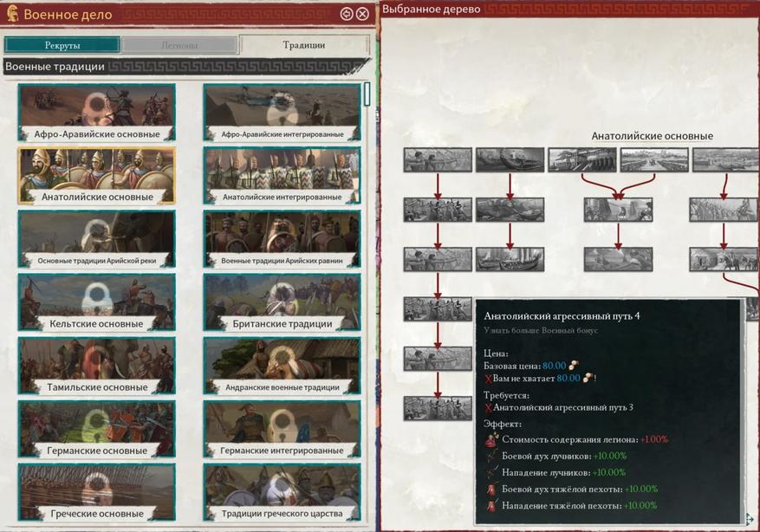
Task: Click the Нападение тяжёлой пехоты effect icon
Action: [492, 505]
